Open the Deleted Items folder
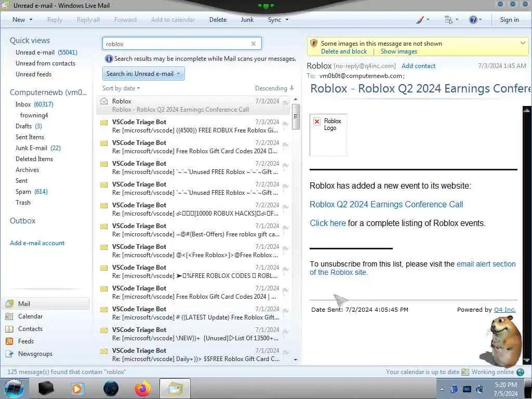The width and height of the screenshot is (532, 399). 34,159
